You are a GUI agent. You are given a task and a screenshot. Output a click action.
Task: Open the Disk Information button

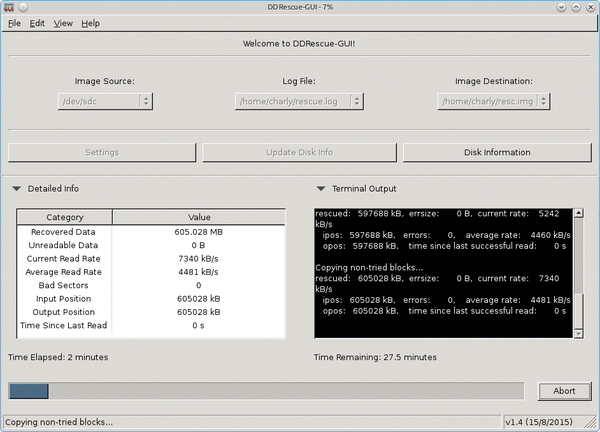497,152
